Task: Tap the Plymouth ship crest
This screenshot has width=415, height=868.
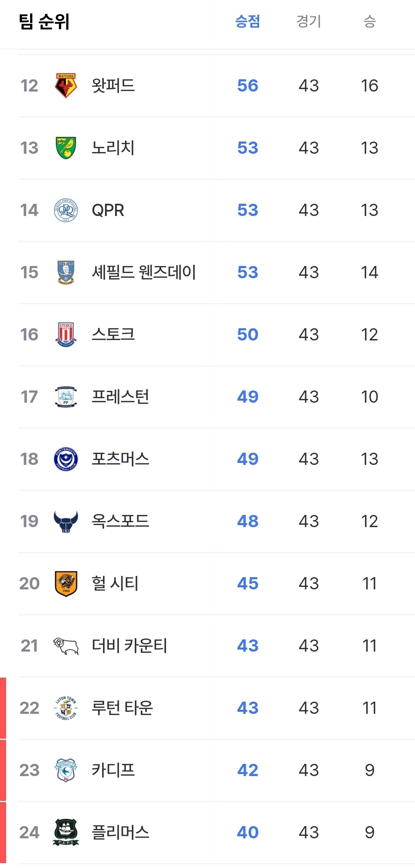Action: coord(66,833)
